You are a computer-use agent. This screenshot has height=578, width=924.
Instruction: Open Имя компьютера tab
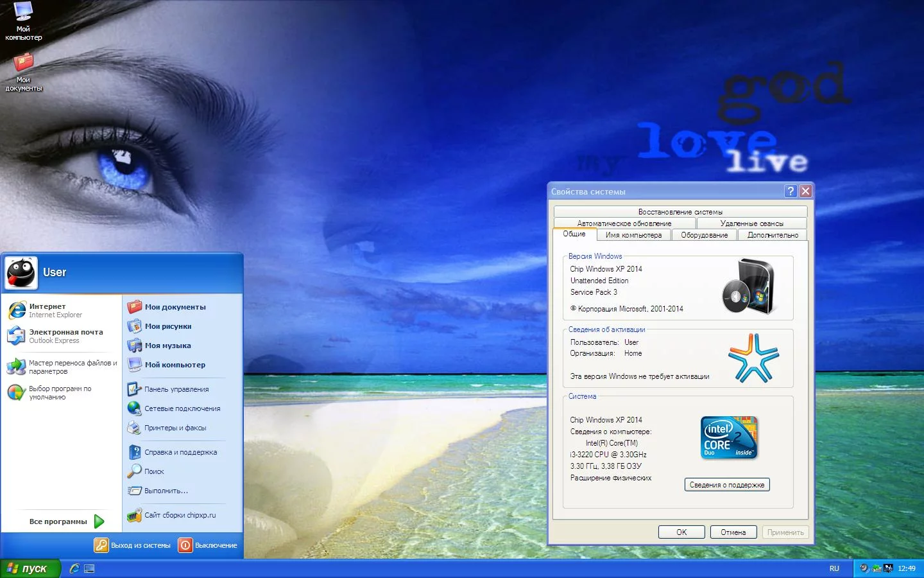[x=633, y=235]
